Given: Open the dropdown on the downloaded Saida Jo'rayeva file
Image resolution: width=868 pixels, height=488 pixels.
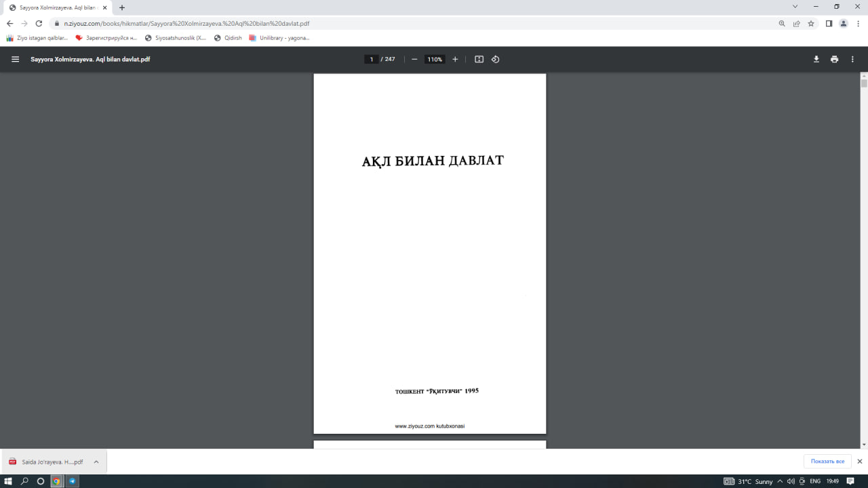Looking at the screenshot, I should pos(96,461).
